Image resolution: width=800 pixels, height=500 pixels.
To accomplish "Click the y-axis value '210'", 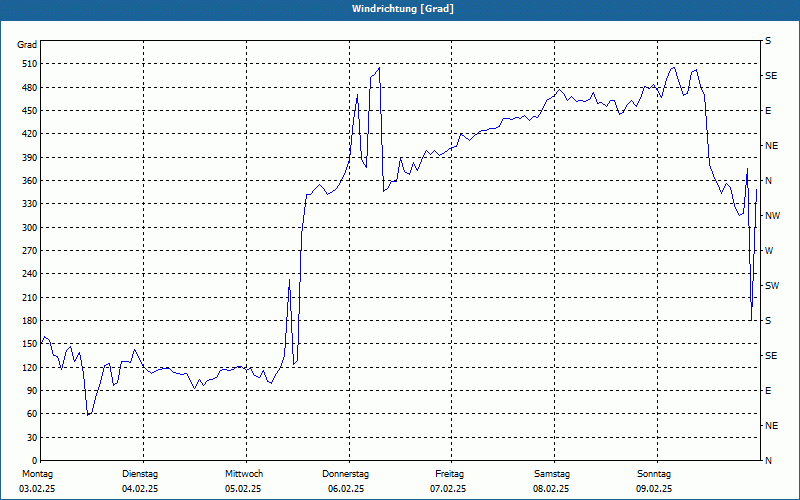I will point(30,297).
